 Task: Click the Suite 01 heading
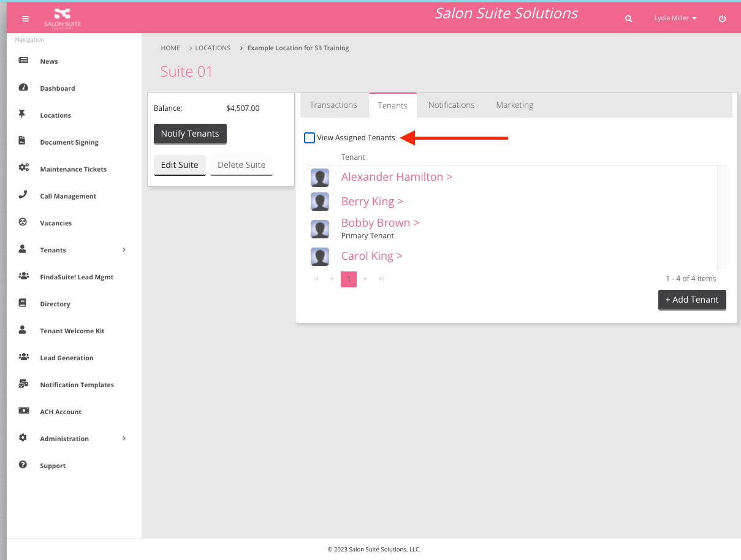(x=186, y=72)
